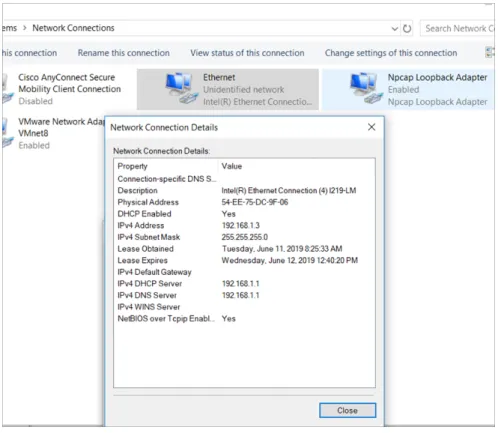Select Cisco AnyConnect Secure Mobility Client Connection
Viewport: 498px width, 433px height.
click(x=63, y=89)
